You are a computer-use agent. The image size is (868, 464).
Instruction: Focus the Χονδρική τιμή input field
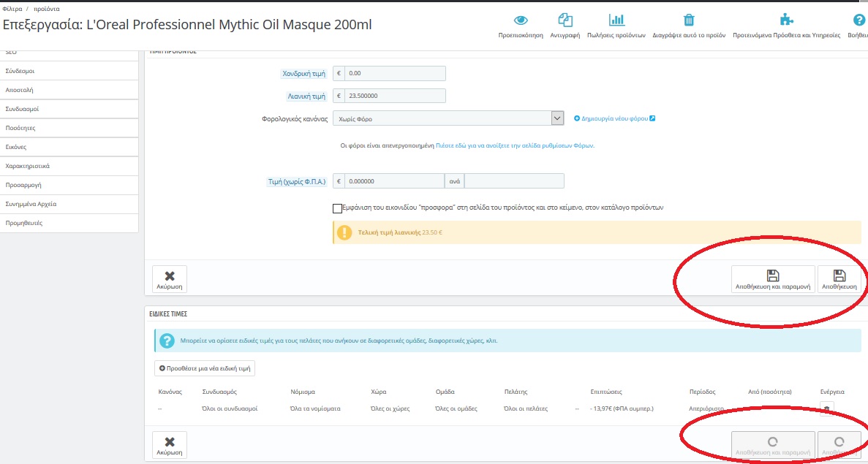(x=395, y=73)
